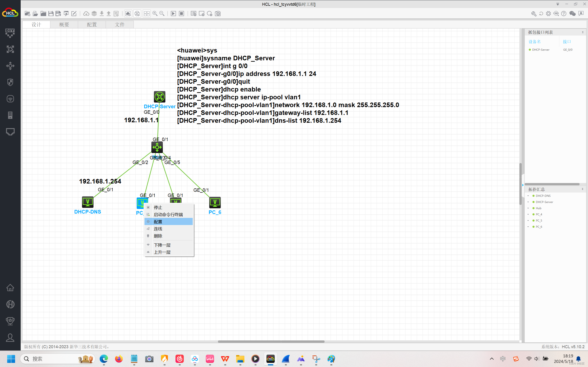This screenshot has height=367, width=588.
Task: Click the horizontal canvas scrollbar
Action: 271,342
